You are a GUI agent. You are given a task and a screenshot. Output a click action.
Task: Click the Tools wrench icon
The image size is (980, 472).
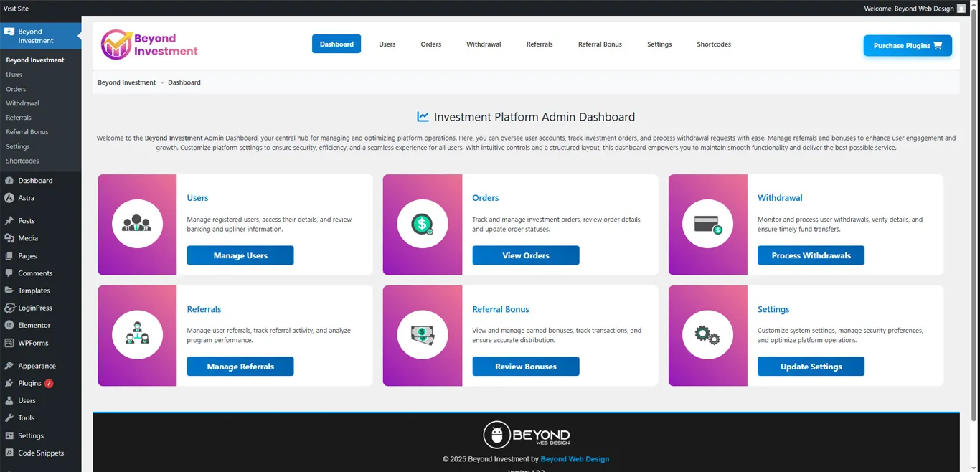tap(9, 418)
